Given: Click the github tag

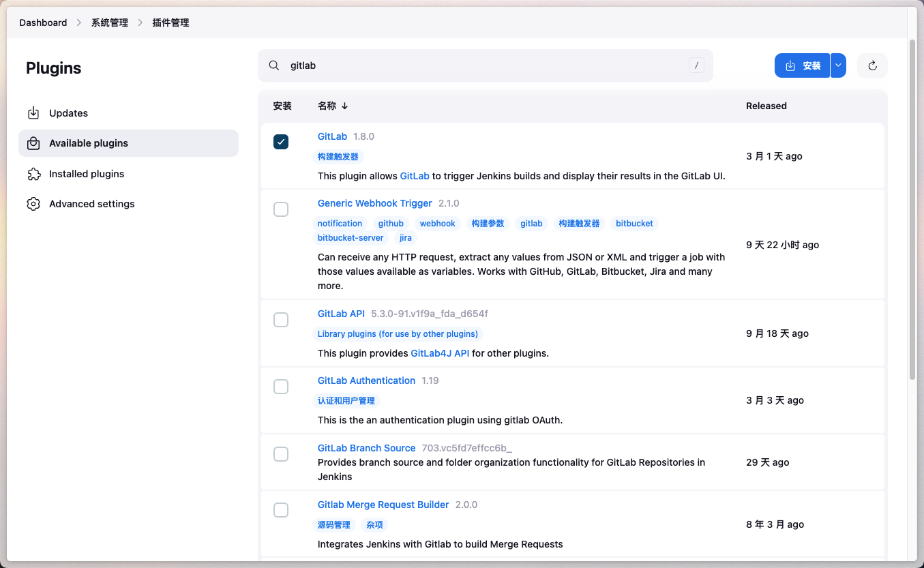Looking at the screenshot, I should click(391, 223).
